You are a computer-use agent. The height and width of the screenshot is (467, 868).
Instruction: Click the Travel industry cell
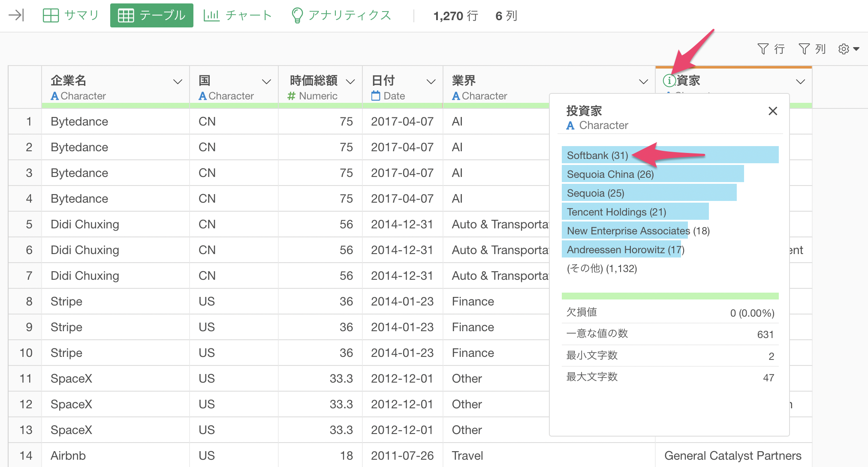[549, 455]
